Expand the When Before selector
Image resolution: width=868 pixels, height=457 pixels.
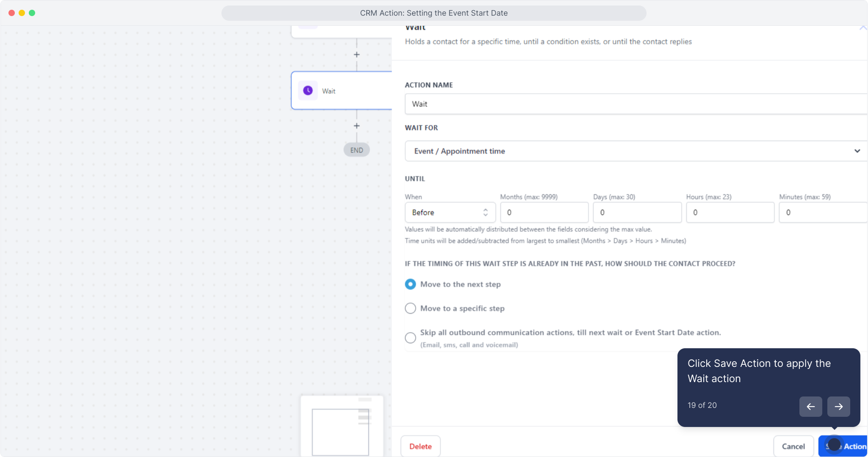point(450,212)
